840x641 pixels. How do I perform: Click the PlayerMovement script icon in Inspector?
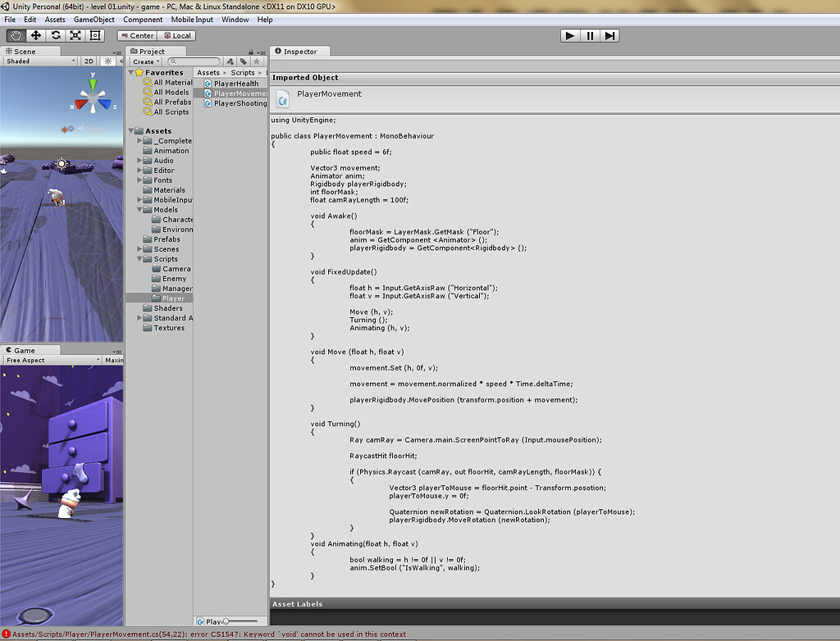point(282,98)
